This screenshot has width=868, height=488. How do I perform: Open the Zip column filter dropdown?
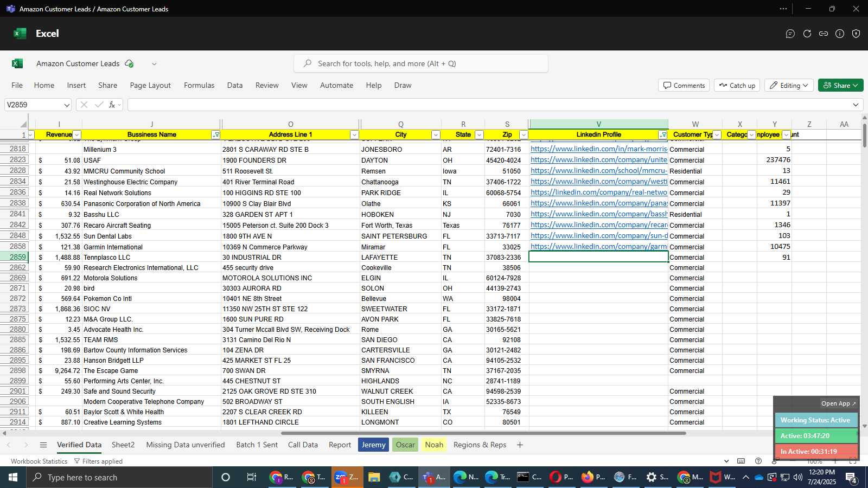(x=524, y=134)
